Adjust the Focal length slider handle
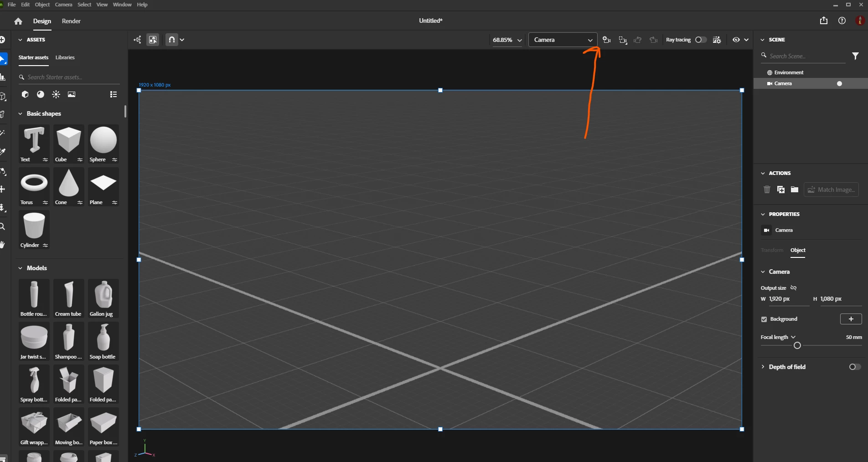The height and width of the screenshot is (462, 868). click(797, 345)
